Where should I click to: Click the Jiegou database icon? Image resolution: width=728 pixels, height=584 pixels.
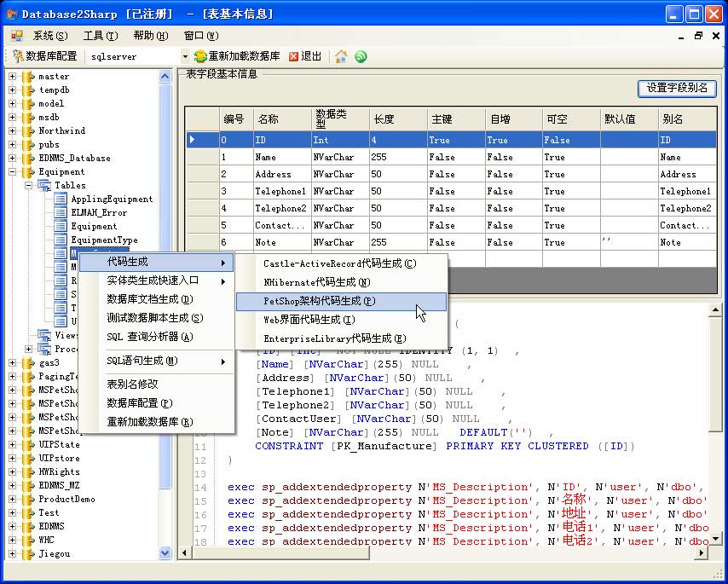(x=29, y=553)
